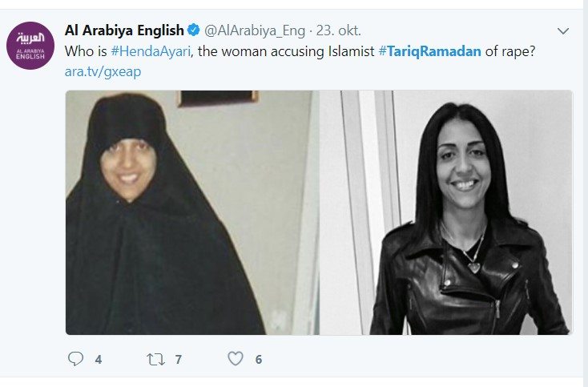
Task: Click the Al Arabiya English account name
Action: click(124, 30)
